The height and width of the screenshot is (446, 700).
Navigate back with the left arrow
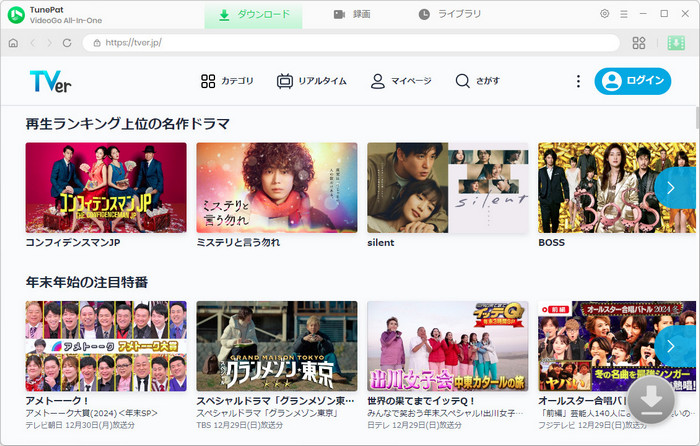33,43
